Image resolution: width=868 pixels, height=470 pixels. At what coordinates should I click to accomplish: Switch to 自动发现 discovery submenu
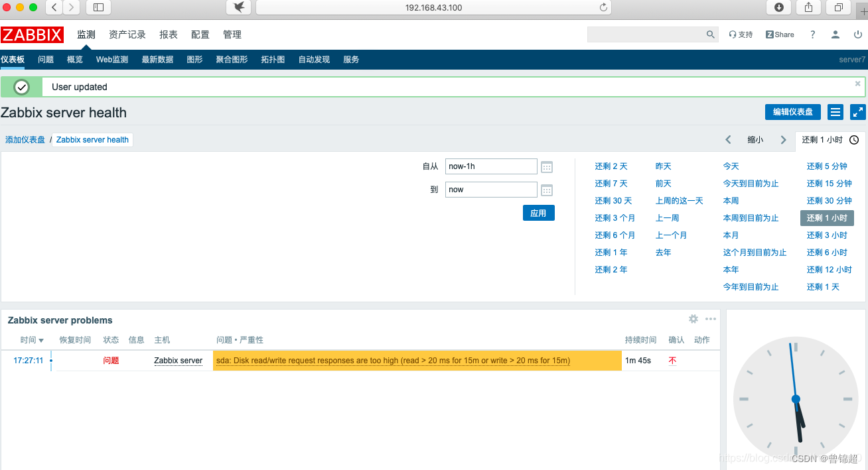pyautogui.click(x=314, y=60)
